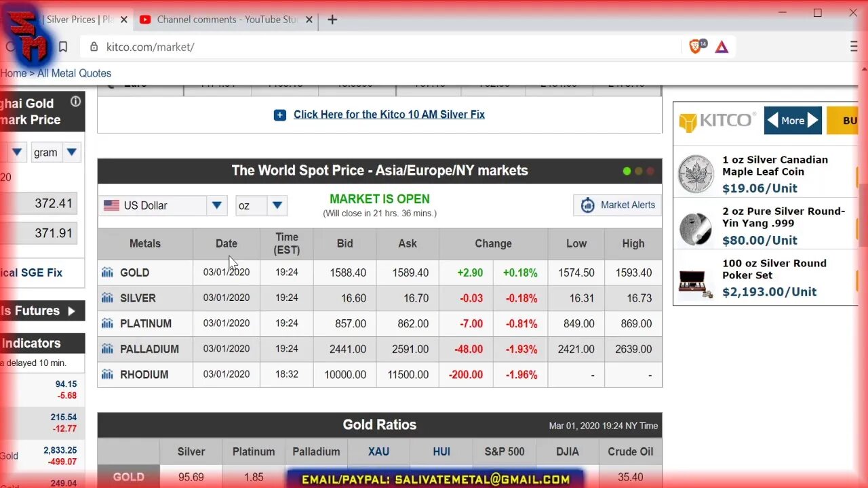Viewport: 868px width, 488px height.
Task: Click the Kitco logo in the ad panel
Action: (717, 121)
